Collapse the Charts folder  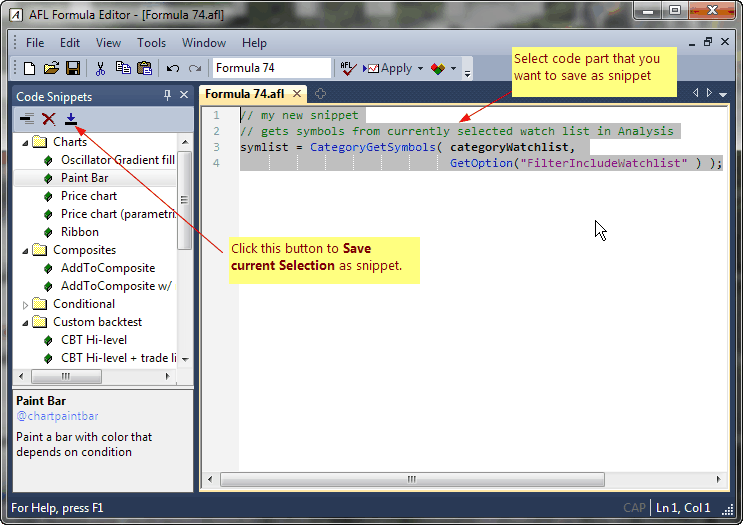coord(26,142)
